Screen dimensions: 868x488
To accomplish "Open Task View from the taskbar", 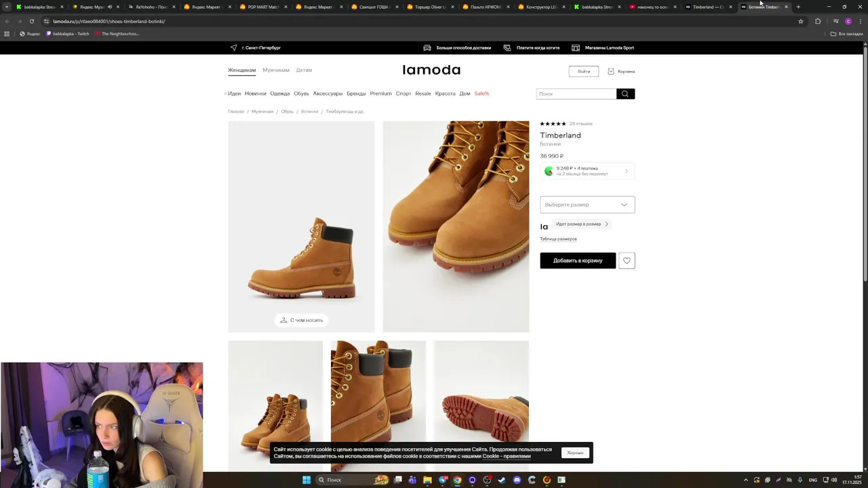I will (x=398, y=480).
